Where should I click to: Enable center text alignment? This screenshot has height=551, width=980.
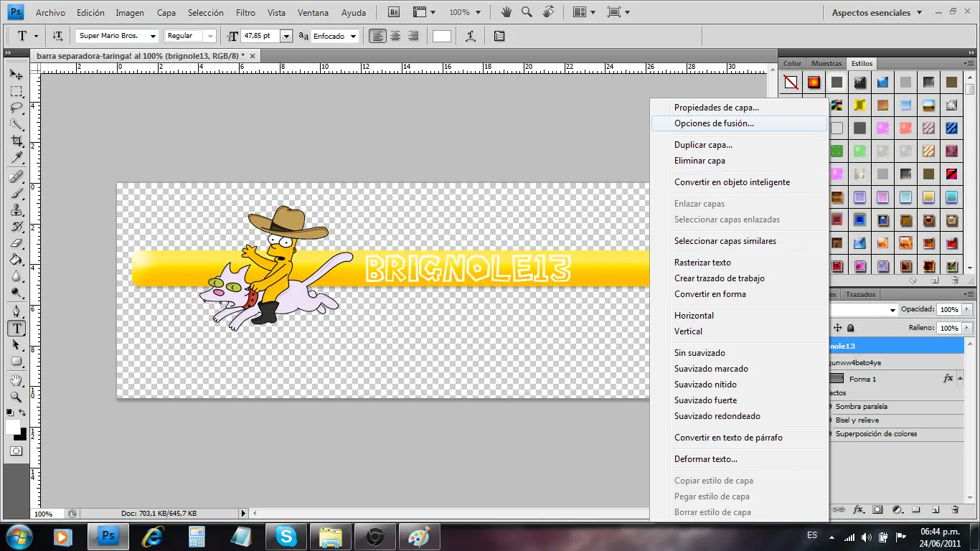[395, 36]
